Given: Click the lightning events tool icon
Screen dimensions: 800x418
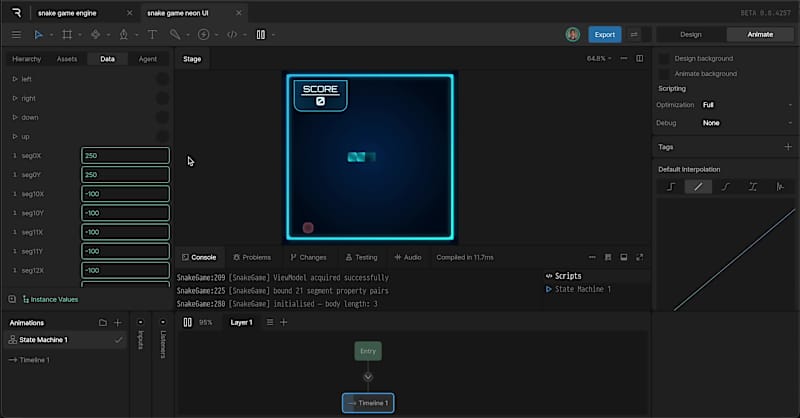Looking at the screenshot, I should [204, 35].
